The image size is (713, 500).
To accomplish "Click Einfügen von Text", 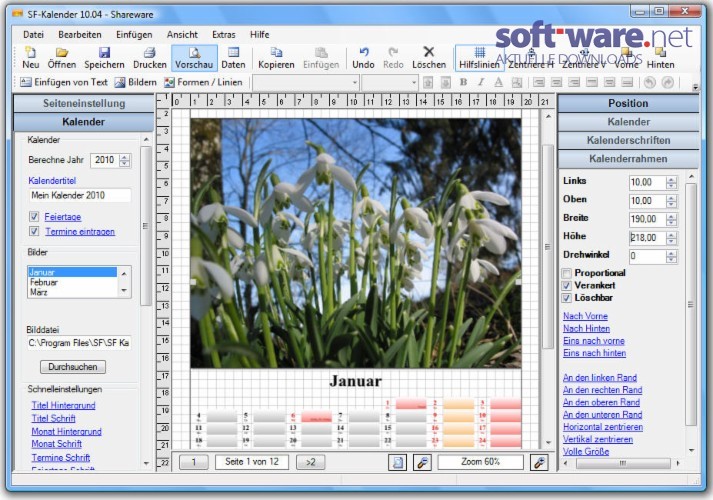I will [64, 82].
